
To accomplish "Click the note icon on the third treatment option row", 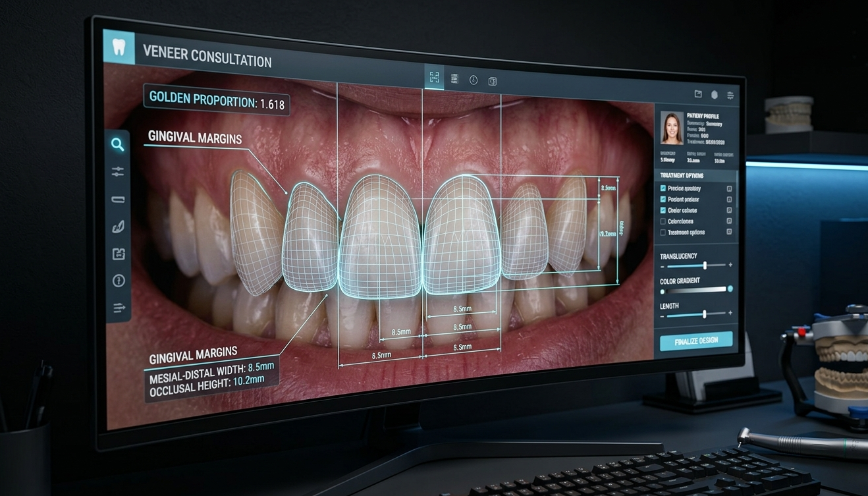I will [x=729, y=211].
